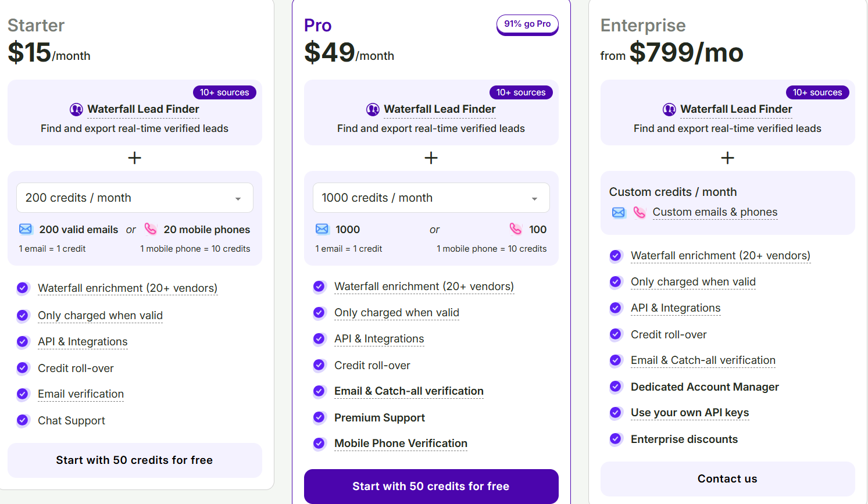
Task: Select the Enterprise plan heading
Action: 642,26
